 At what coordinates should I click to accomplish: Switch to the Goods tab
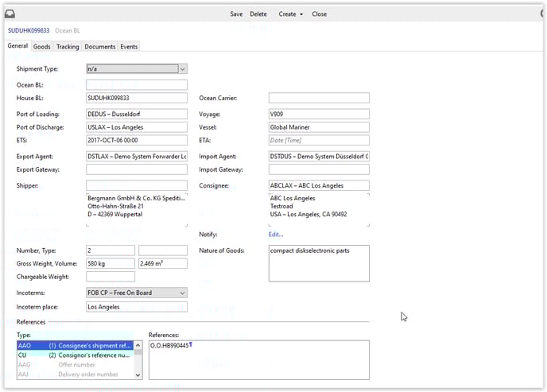41,47
